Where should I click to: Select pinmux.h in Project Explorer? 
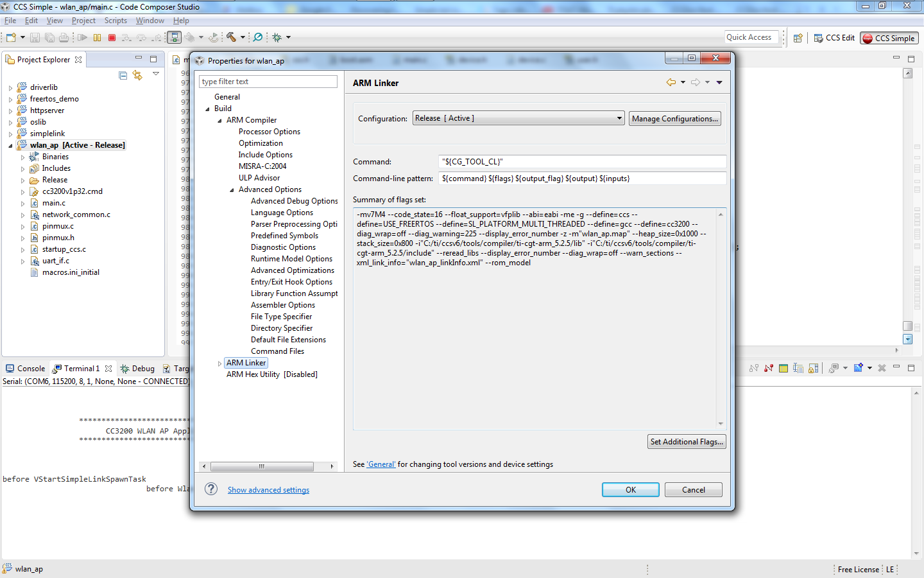click(x=58, y=238)
